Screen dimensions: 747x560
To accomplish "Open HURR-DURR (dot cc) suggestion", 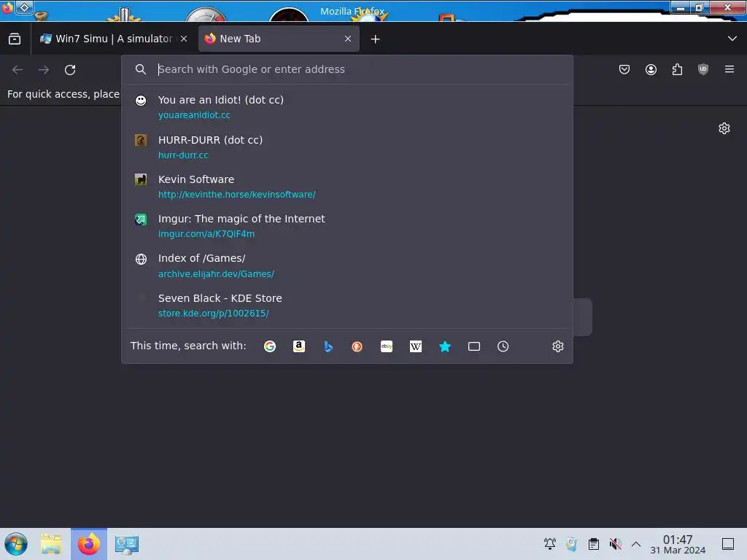I will [347, 147].
